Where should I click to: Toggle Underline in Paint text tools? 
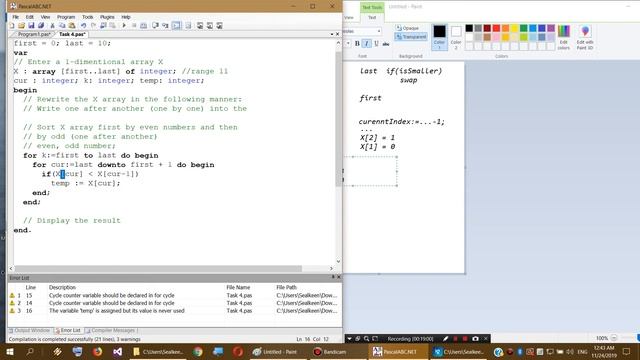pyautogui.click(x=376, y=43)
